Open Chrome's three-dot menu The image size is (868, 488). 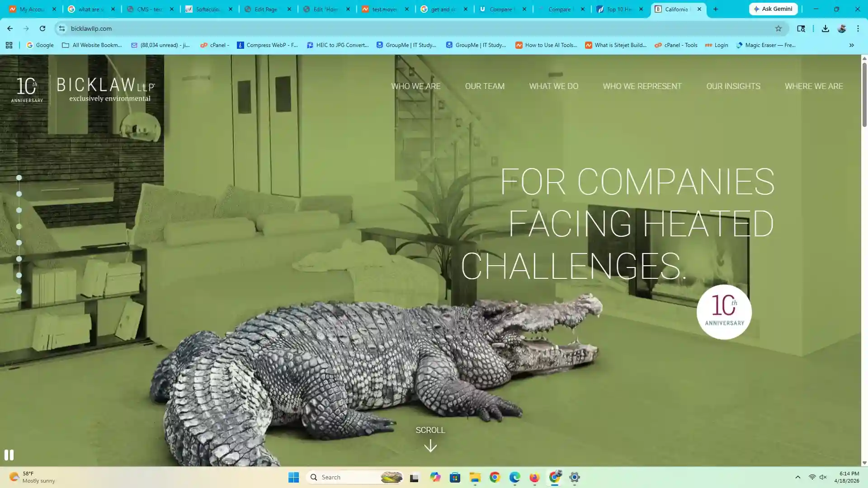tap(858, 28)
